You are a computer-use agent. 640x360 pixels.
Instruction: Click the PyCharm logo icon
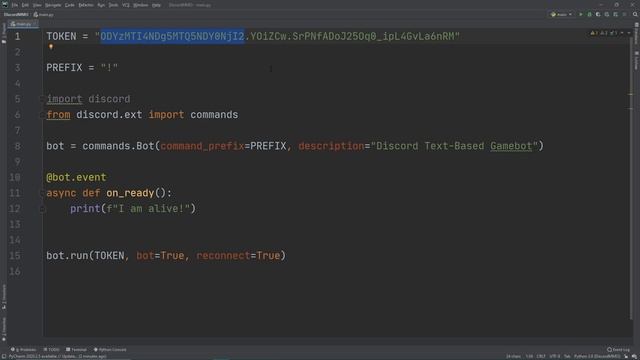[x=5, y=4]
